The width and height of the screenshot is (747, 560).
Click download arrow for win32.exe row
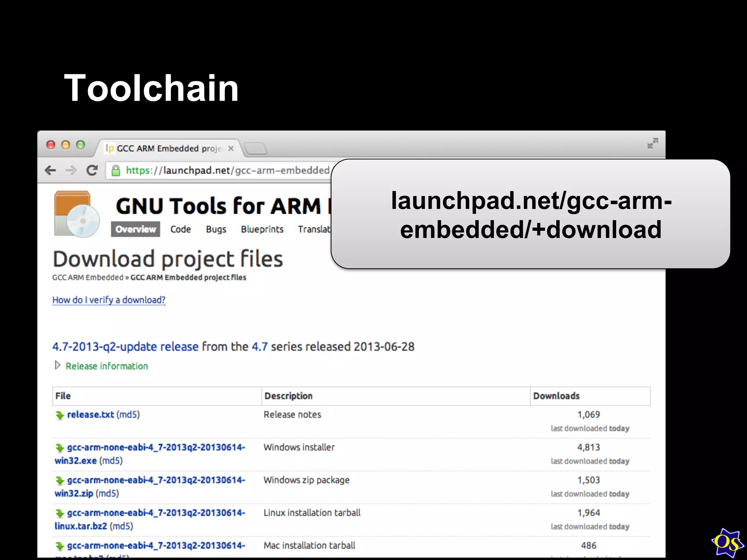[59, 448]
